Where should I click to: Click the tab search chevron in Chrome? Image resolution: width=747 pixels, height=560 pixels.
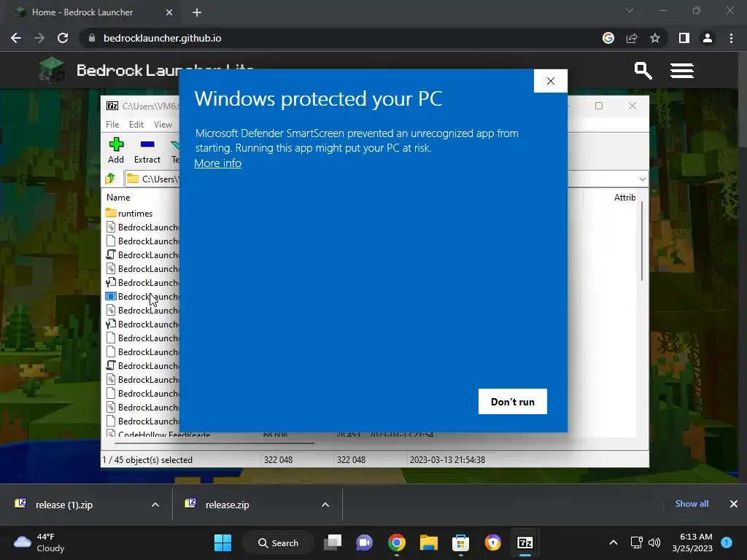[630, 10]
